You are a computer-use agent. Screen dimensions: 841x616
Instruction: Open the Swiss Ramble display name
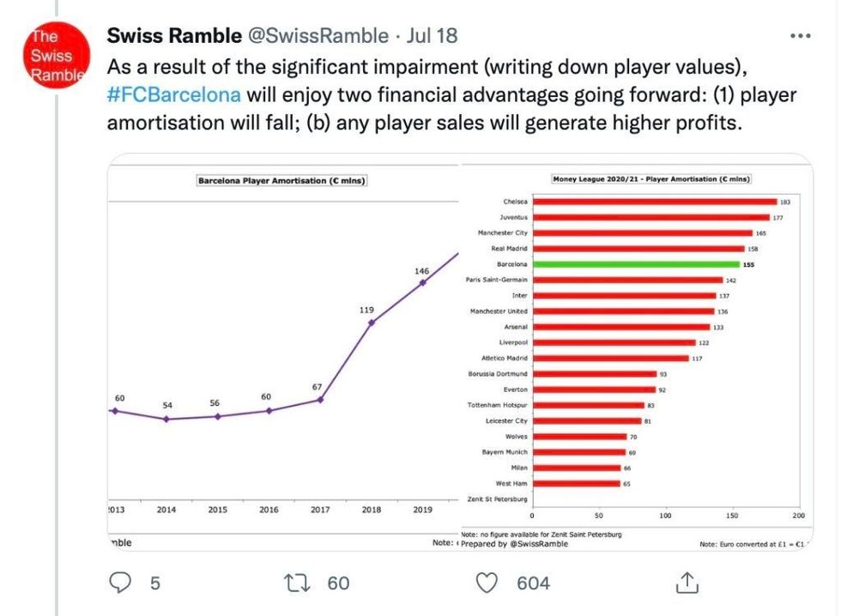pyautogui.click(x=174, y=36)
